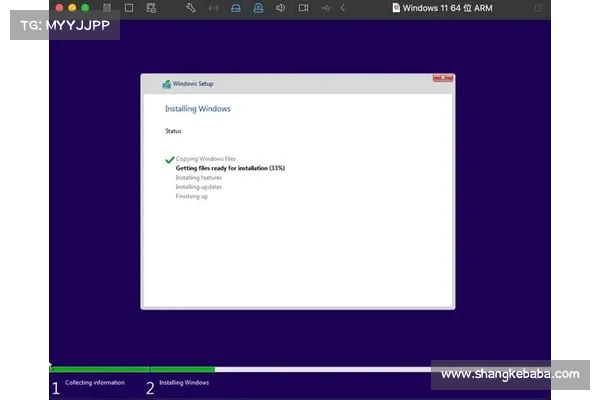
Task: Collapse device icons with the left chevron
Action: [x=343, y=8]
